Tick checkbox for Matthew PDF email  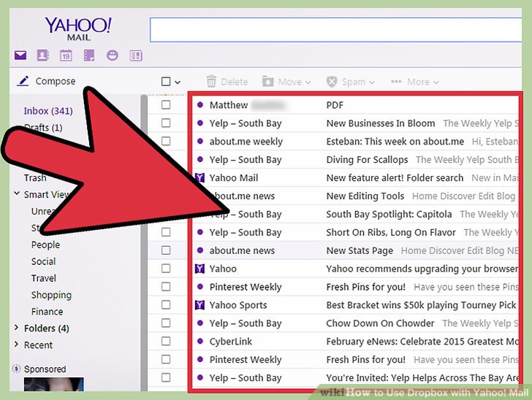166,105
